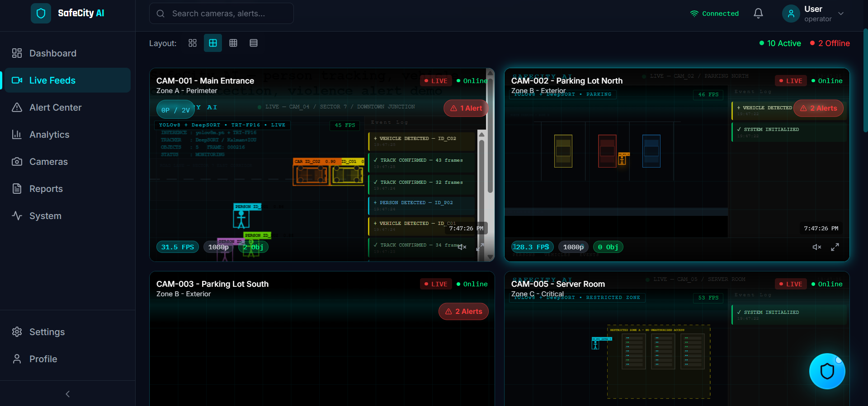Click the SafeCity AI shield logo
The height and width of the screenshot is (406, 868).
41,13
